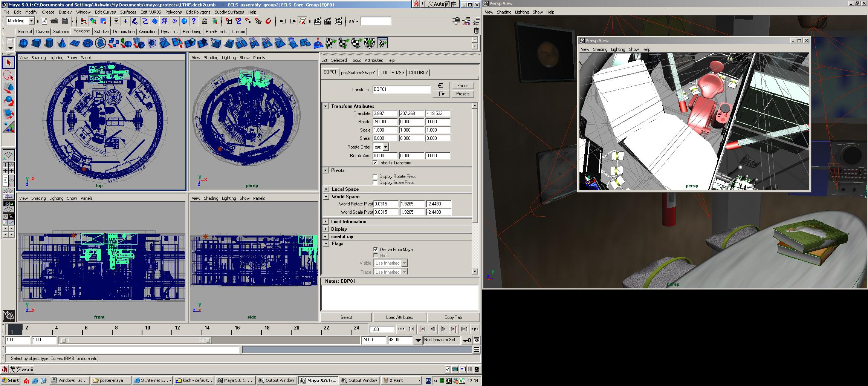Click the Translate X field value 3.897

click(x=385, y=113)
